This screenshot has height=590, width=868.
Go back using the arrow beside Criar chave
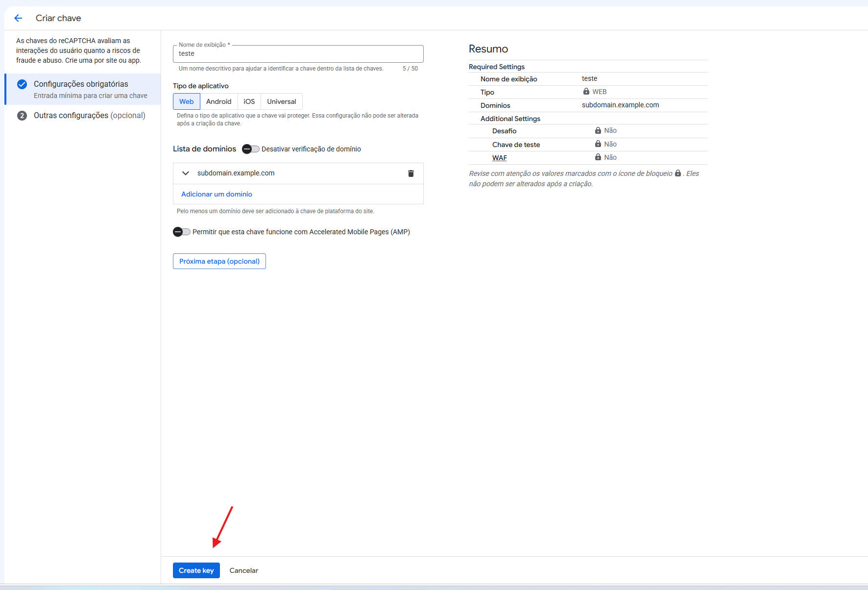coord(18,18)
